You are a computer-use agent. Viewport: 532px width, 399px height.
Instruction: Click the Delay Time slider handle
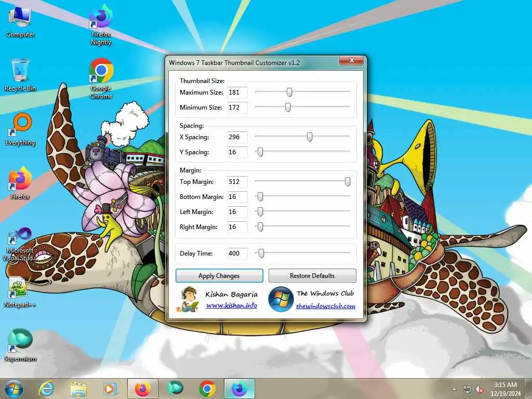(261, 253)
